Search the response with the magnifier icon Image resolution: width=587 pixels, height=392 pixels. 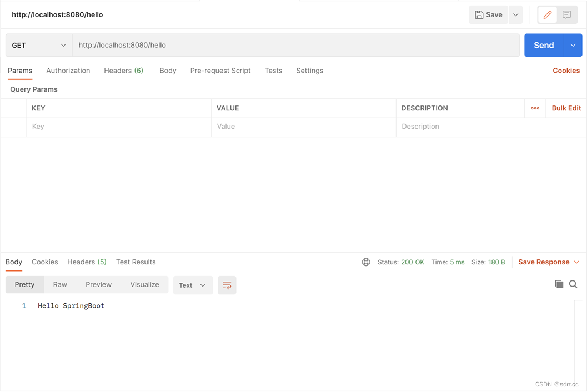coord(573,284)
